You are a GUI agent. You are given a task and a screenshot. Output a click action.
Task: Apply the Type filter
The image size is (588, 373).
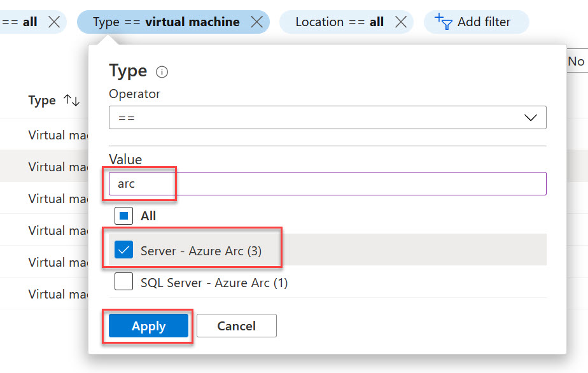pyautogui.click(x=148, y=325)
